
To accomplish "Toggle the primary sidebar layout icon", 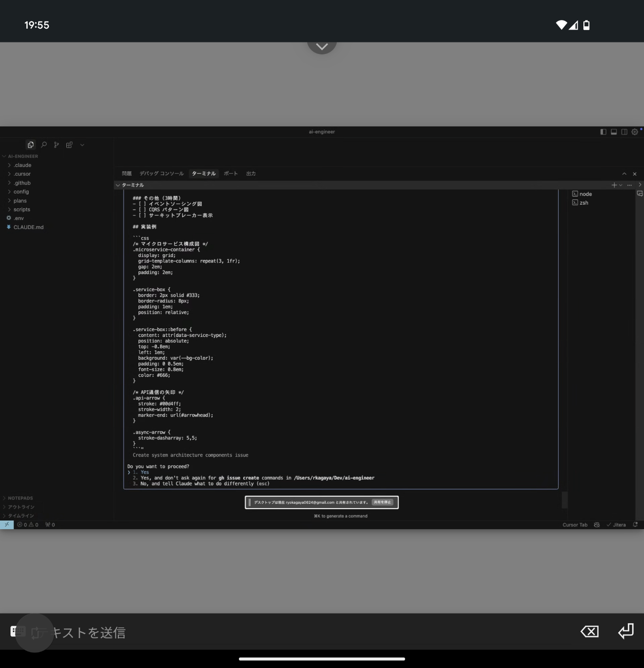I will click(603, 132).
